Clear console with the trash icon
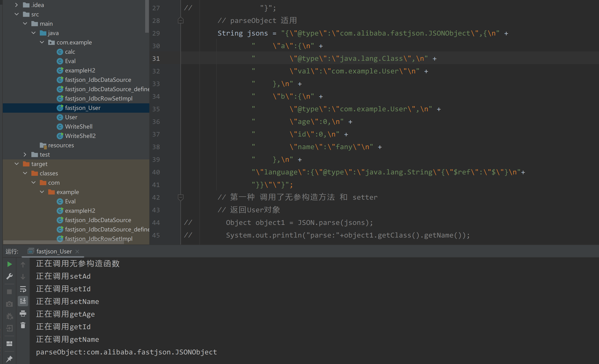Image resolution: width=599 pixels, height=364 pixels. [x=23, y=325]
